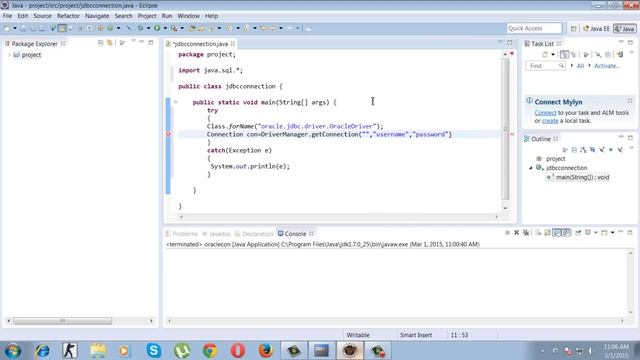Select the jdbcconnection.java editor tab
The height and width of the screenshot is (360, 640).
[x=200, y=44]
